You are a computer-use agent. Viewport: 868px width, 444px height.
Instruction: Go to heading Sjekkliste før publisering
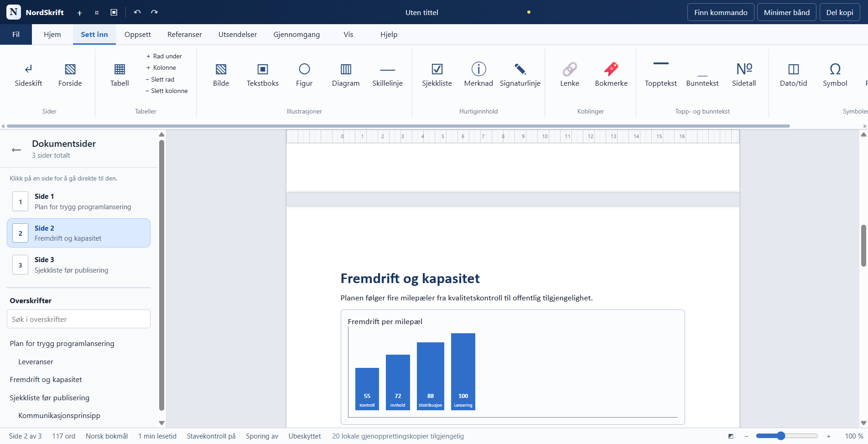coord(50,398)
